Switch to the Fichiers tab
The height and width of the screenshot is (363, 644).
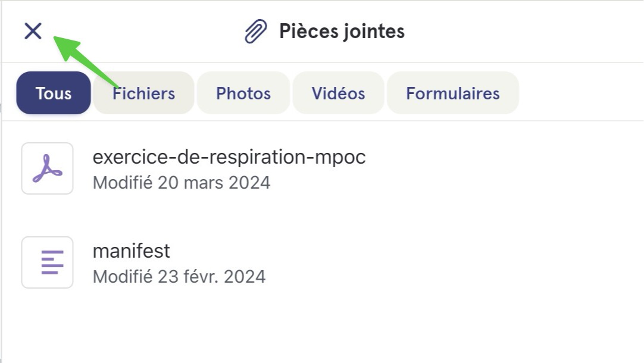(144, 93)
